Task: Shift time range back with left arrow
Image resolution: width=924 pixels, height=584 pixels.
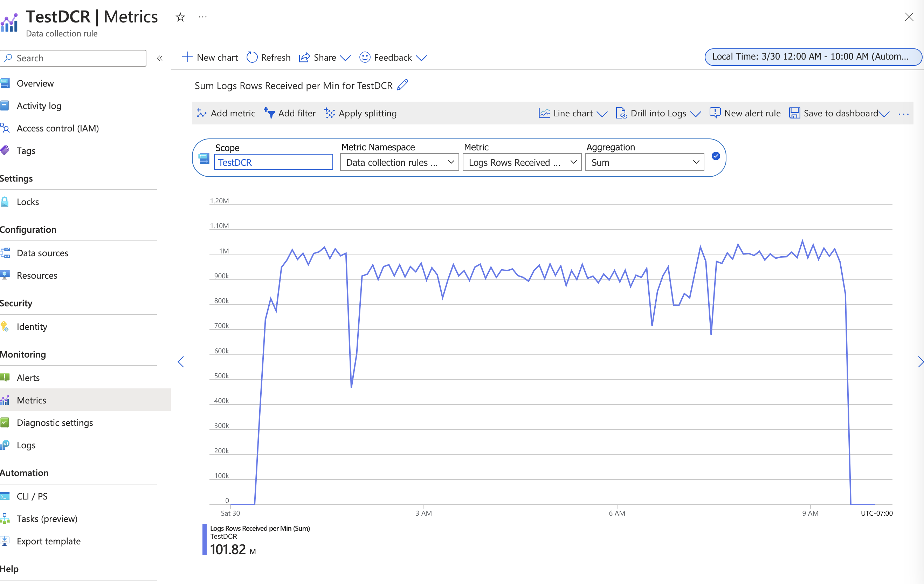Action: (181, 362)
